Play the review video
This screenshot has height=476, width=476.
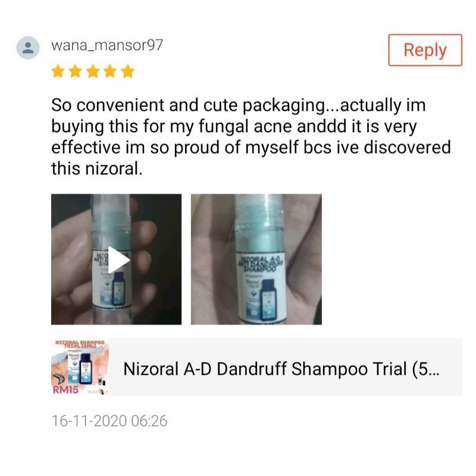118,260
